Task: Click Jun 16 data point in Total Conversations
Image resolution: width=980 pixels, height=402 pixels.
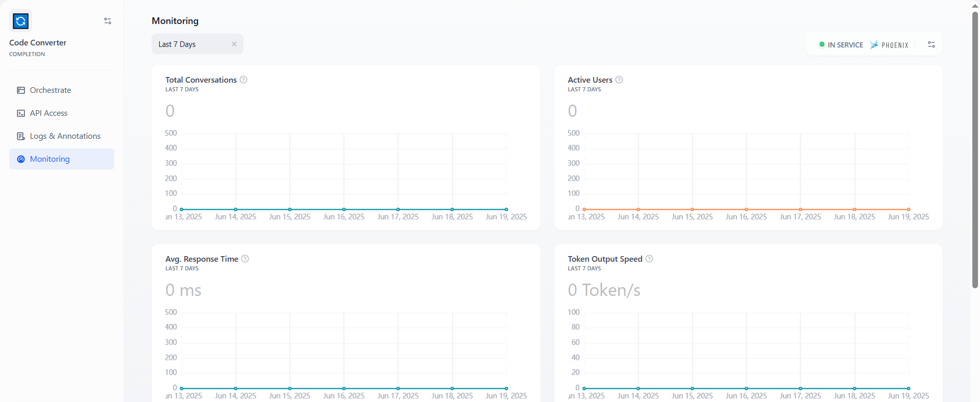Action: 344,209
